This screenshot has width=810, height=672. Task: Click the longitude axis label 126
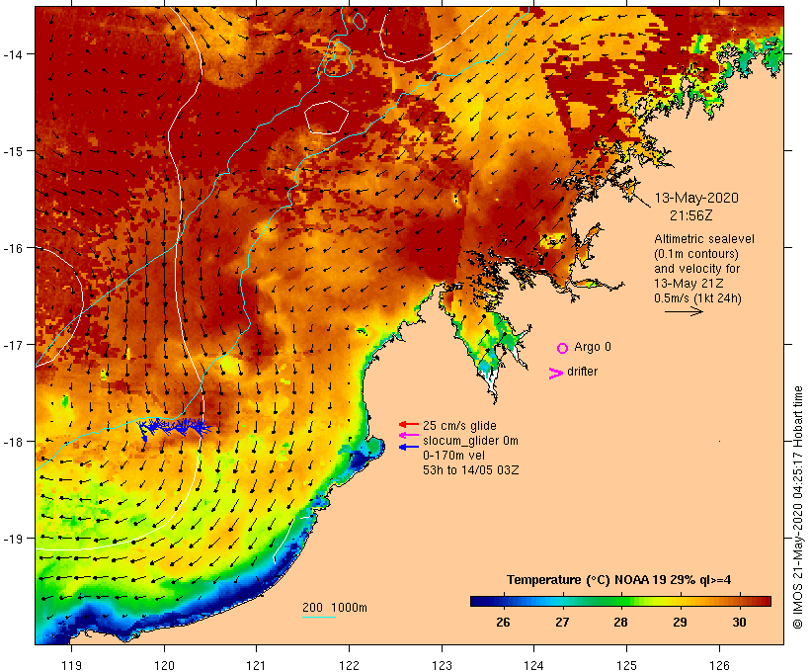tap(719, 665)
